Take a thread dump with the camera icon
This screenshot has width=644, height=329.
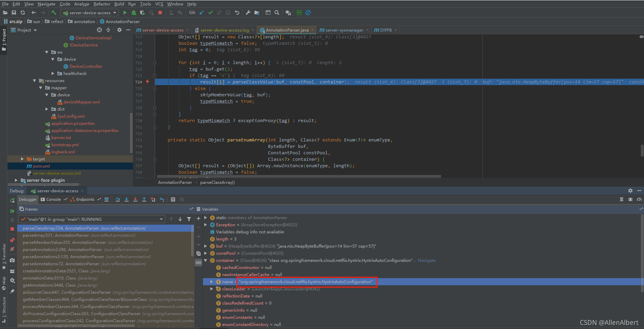[12, 260]
